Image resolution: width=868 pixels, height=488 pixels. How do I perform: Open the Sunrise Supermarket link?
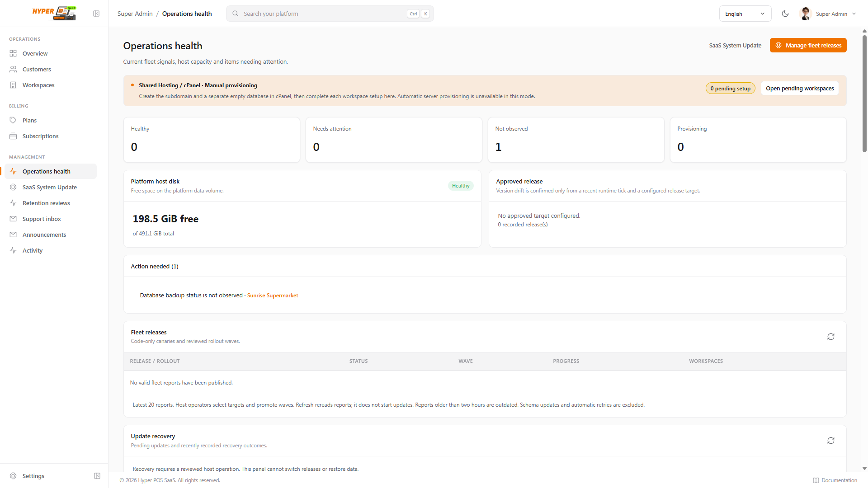coord(273,296)
